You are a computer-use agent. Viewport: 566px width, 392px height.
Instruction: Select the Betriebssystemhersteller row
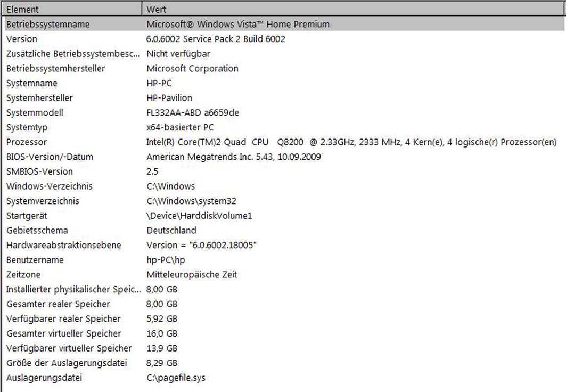(x=55, y=69)
